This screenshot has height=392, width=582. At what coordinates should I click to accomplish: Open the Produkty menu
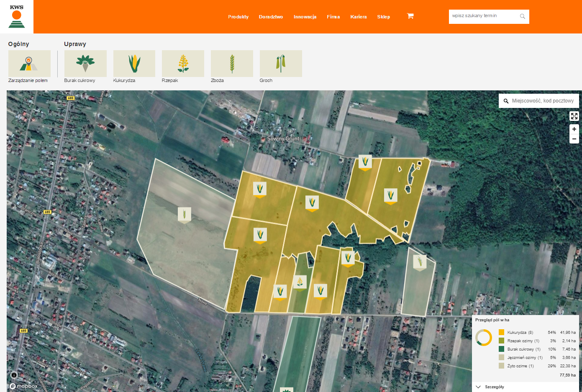238,17
